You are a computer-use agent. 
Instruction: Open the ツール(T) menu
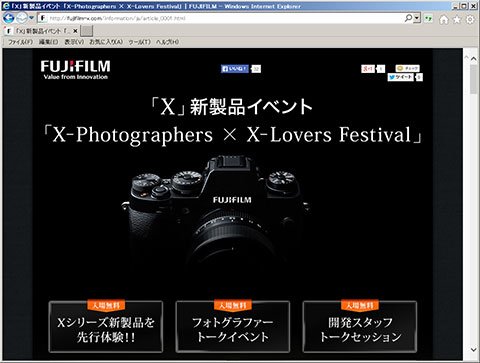[139, 42]
